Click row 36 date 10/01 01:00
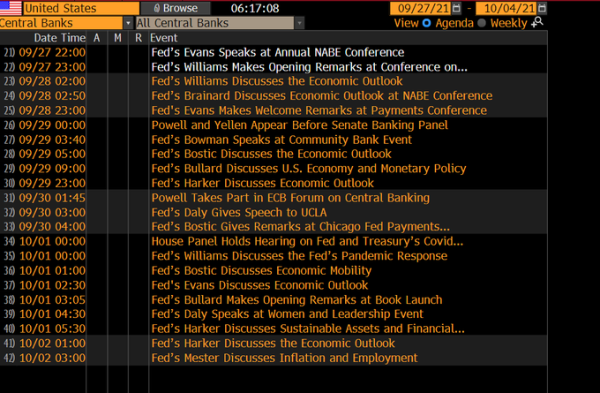 point(52,271)
